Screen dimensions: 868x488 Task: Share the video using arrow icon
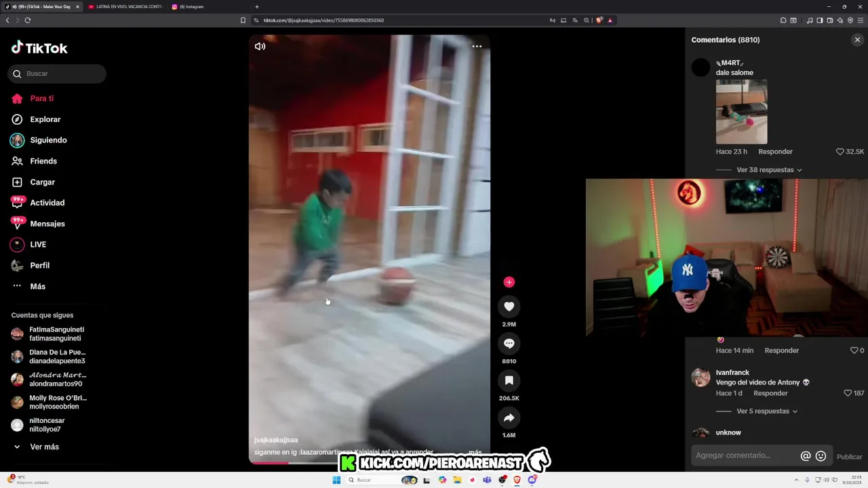tap(509, 418)
